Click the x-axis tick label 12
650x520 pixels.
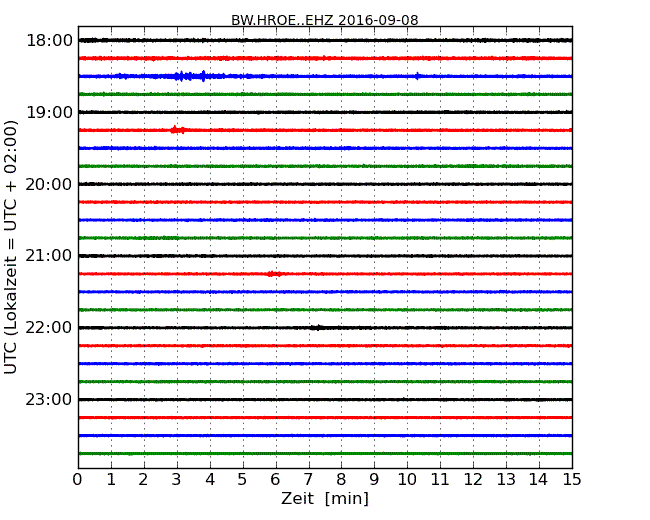click(x=473, y=480)
